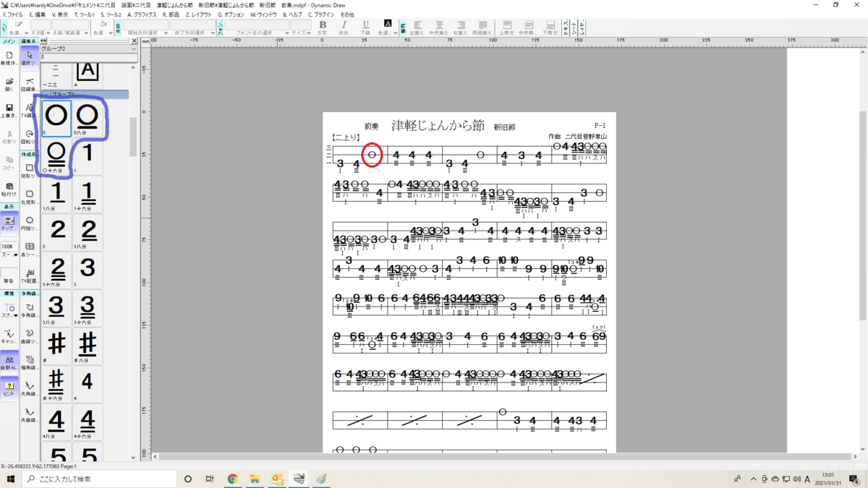The height and width of the screenshot is (488, 868).
Task: Select the Rounded rectangle tool (丸矩形)
Action: tap(30, 197)
